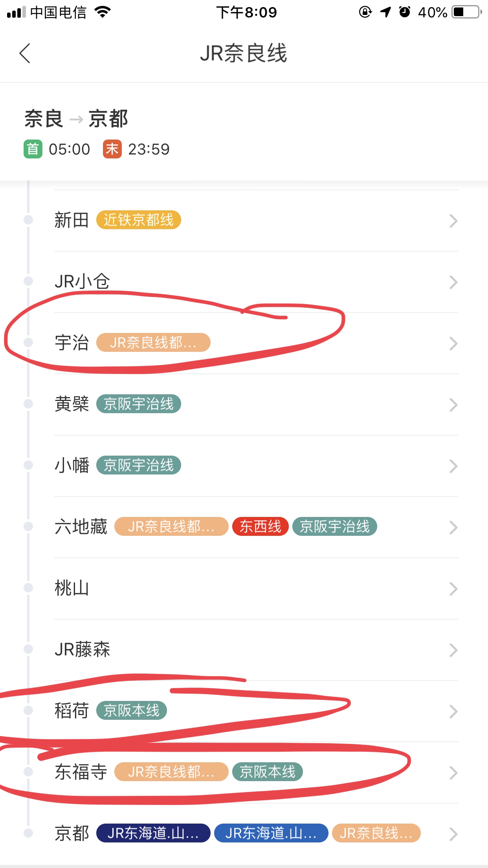Screen dimensions: 488x868
Task: Open the 黄檗 station entry
Action: coord(72,404)
